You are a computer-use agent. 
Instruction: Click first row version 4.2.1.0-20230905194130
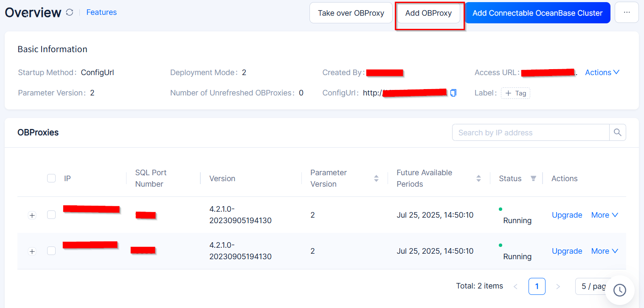coord(240,215)
